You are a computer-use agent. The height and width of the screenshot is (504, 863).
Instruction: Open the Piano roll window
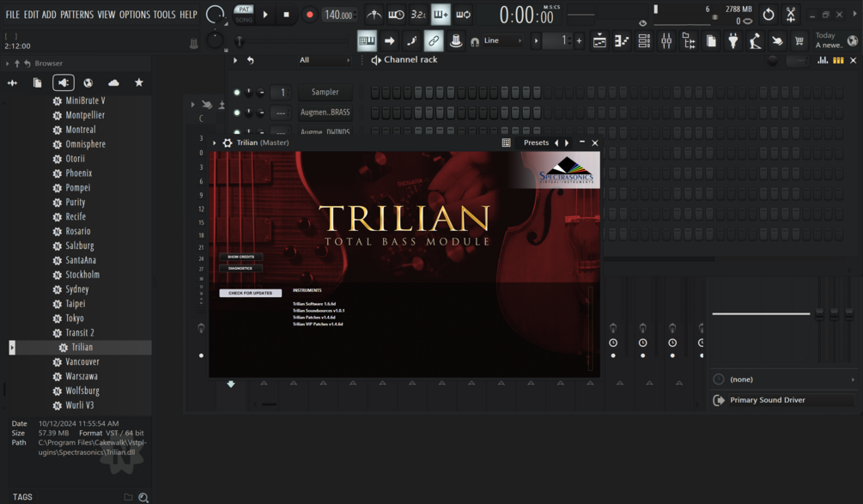coord(622,40)
